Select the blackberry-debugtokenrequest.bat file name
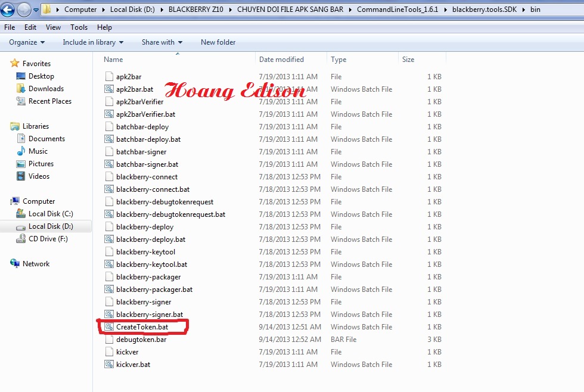The height and width of the screenshot is (392, 584). 170,214
